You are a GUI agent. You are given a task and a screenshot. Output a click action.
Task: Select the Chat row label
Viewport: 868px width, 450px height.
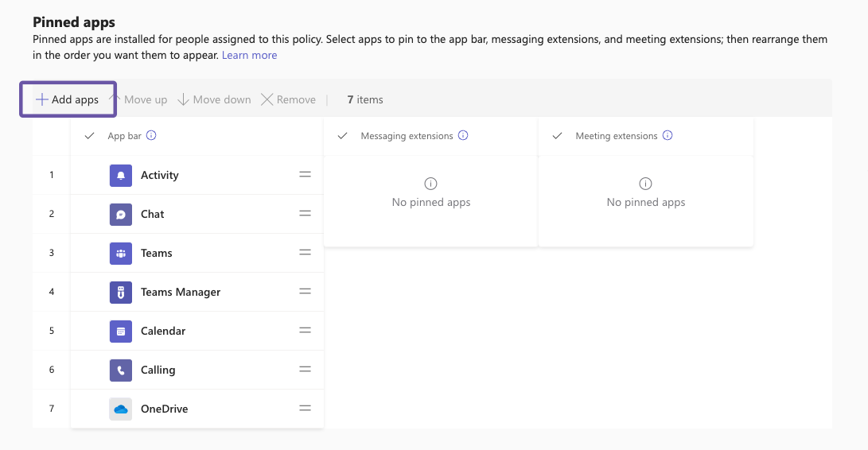click(x=152, y=214)
